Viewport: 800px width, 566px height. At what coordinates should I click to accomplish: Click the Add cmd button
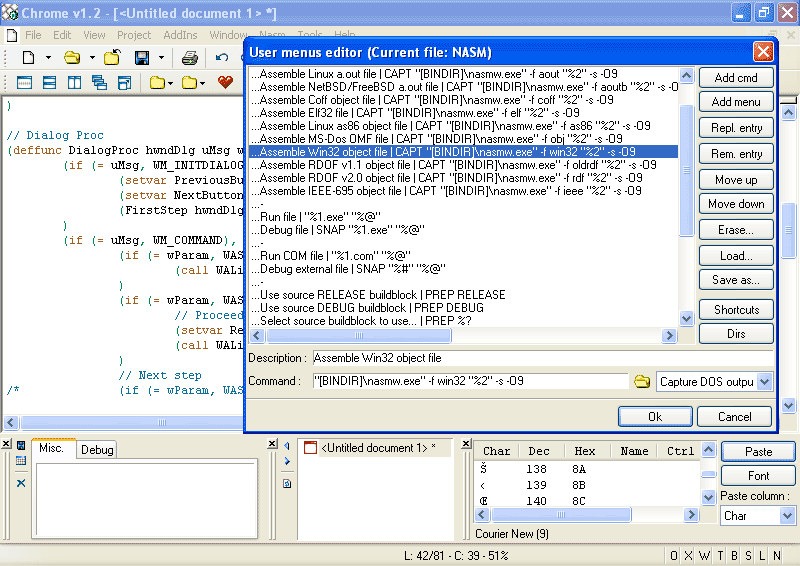pyautogui.click(x=735, y=78)
